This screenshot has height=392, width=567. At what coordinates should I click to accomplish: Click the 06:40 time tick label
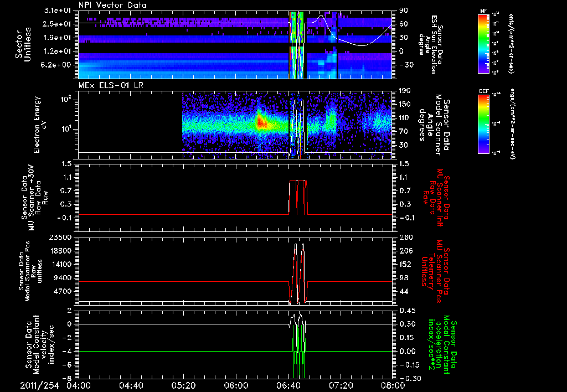click(288, 385)
